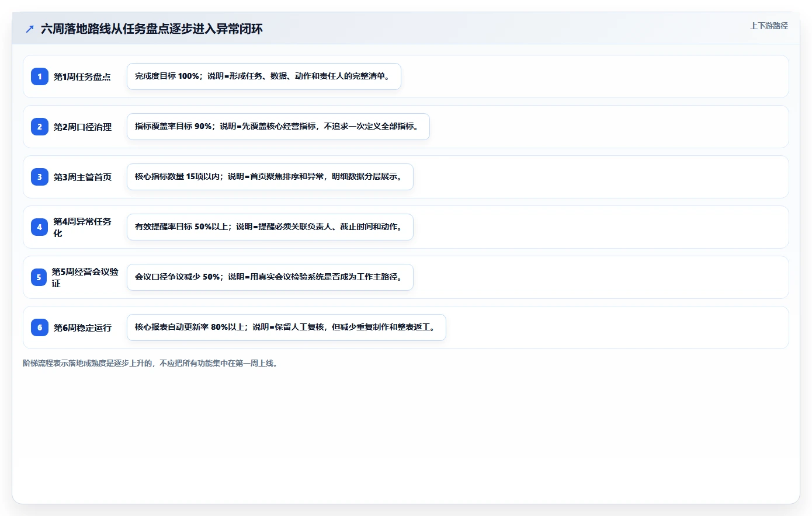The height and width of the screenshot is (516, 812).
Task: Click the 完成度目标 100% description box
Action: coord(264,76)
